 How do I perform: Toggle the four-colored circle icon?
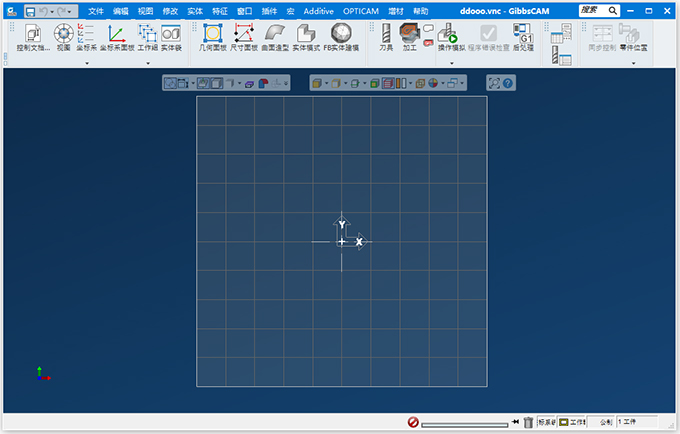[433, 83]
